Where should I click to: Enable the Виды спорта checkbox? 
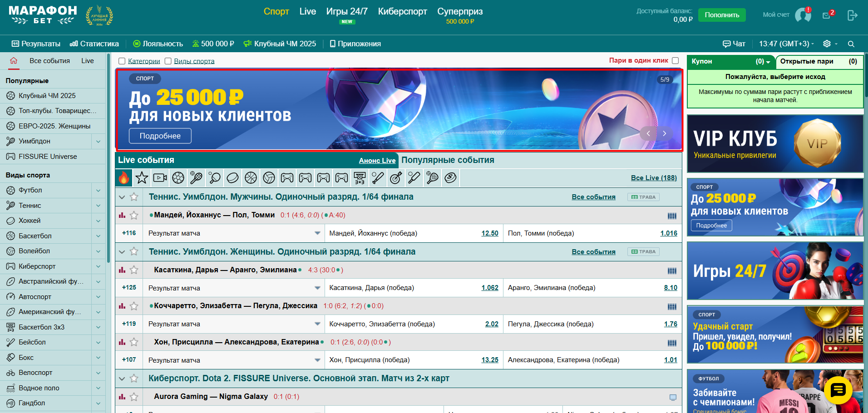pos(168,61)
